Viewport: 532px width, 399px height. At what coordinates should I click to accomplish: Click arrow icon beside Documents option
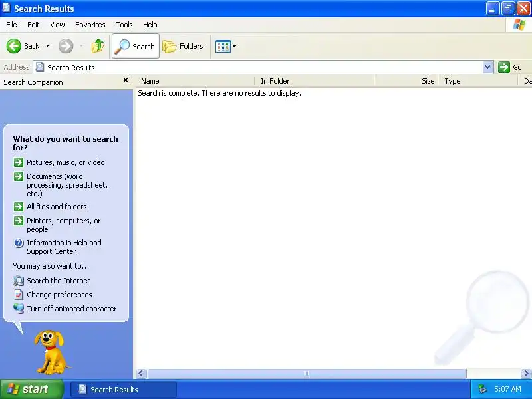point(19,176)
